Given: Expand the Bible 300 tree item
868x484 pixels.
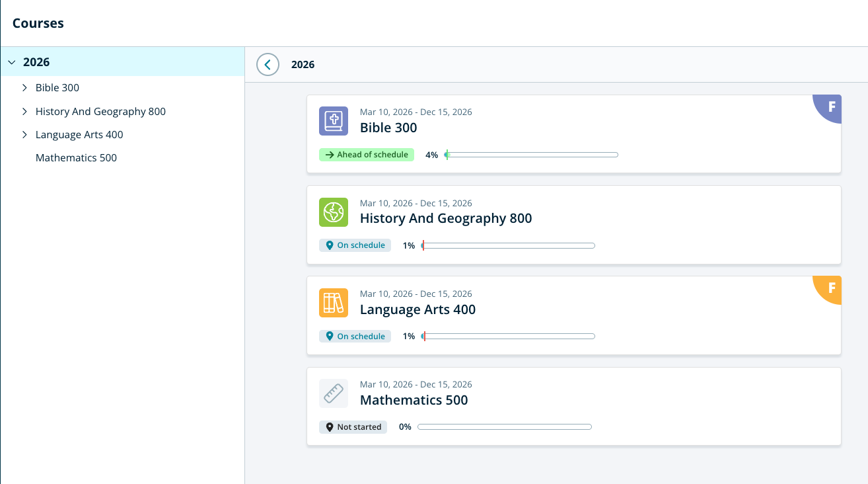Looking at the screenshot, I should 24,87.
